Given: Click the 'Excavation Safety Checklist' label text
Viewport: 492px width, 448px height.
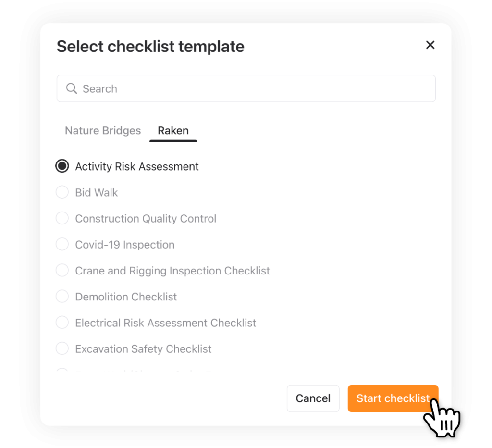Looking at the screenshot, I should (143, 349).
